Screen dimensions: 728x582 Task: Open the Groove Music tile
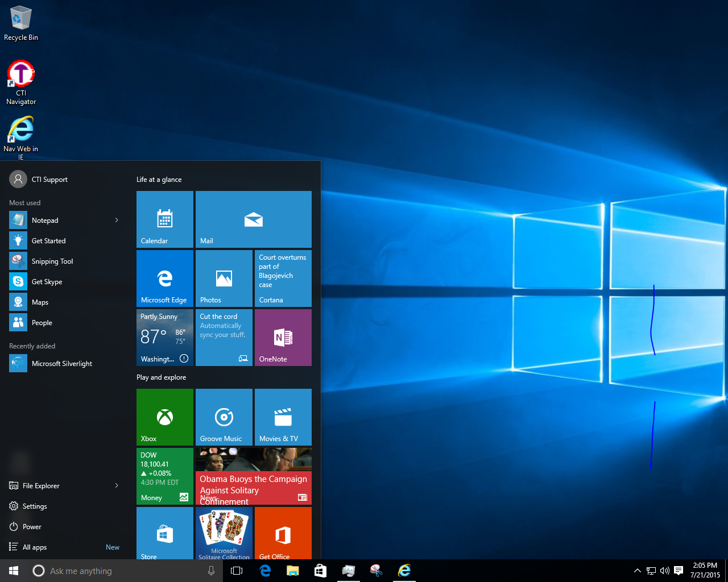point(224,417)
